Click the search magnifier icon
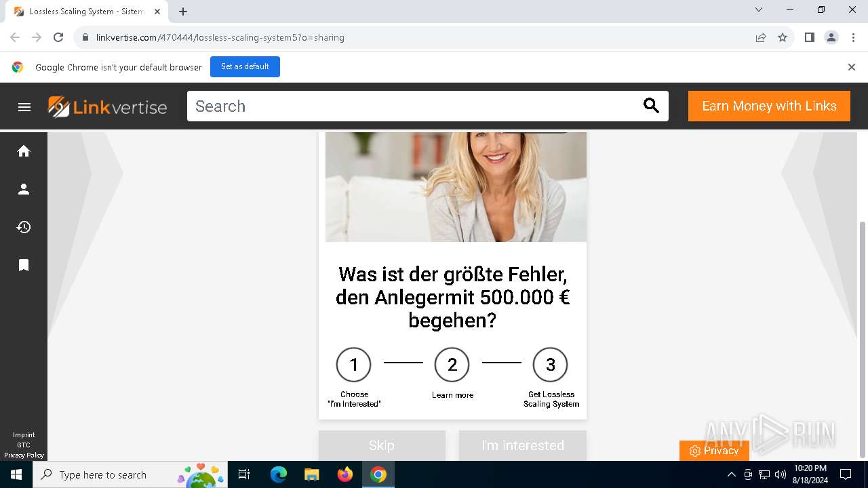The height and width of the screenshot is (488, 868). pyautogui.click(x=651, y=106)
